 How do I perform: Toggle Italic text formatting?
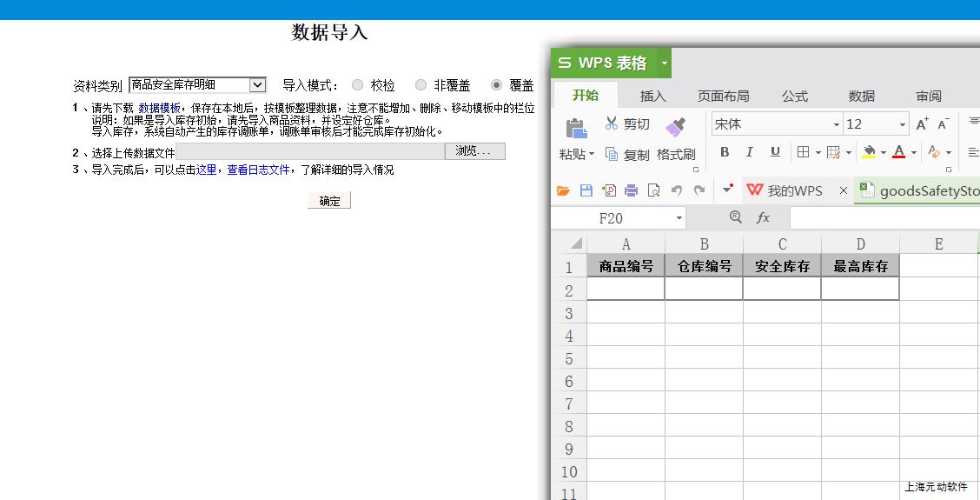[750, 152]
